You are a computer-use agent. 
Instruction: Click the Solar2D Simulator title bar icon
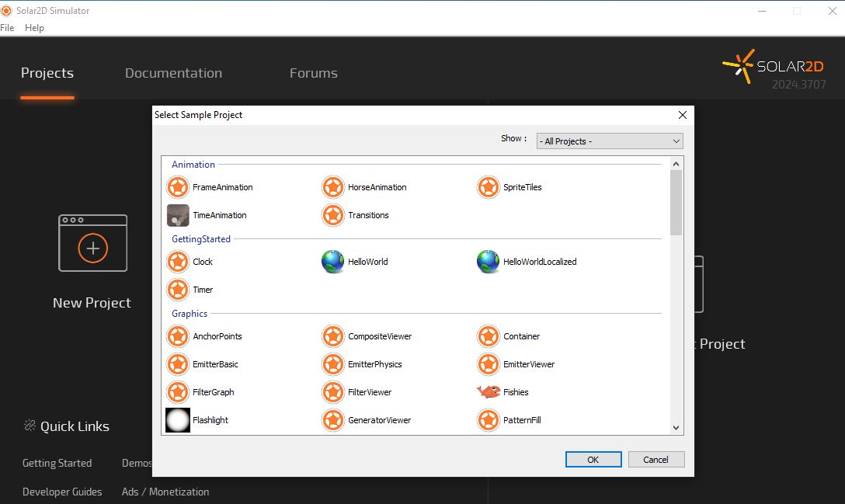point(6,10)
